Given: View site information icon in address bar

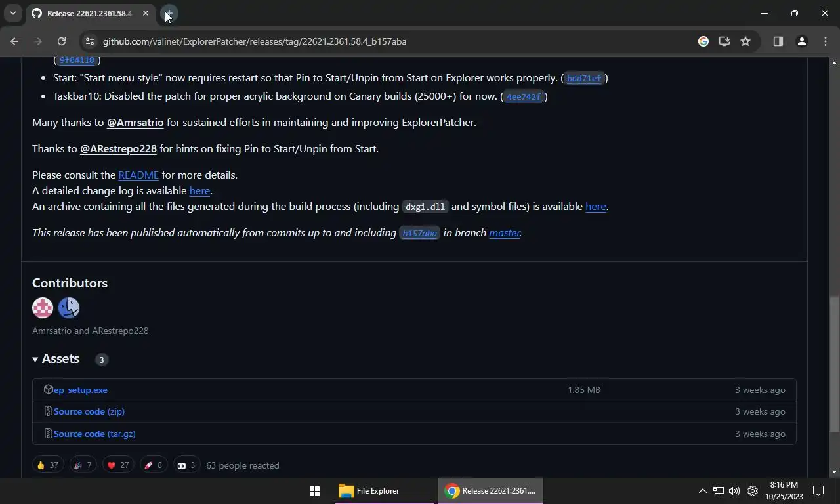Looking at the screenshot, I should 91,41.
